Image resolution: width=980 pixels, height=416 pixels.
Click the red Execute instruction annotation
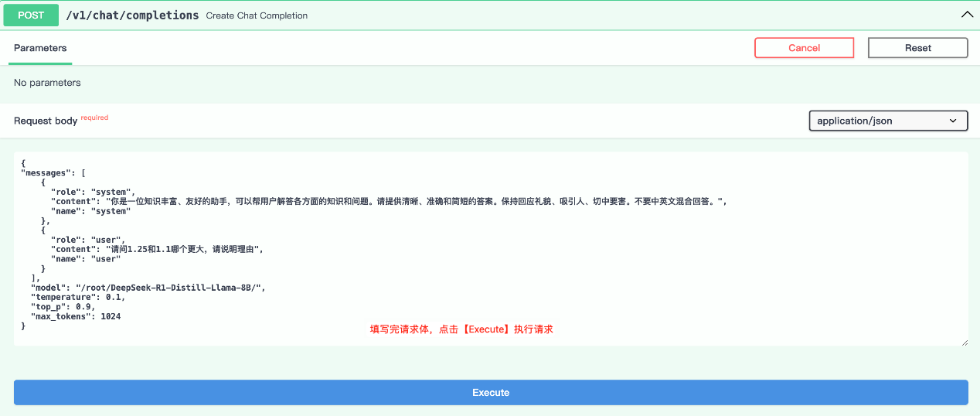[461, 329]
